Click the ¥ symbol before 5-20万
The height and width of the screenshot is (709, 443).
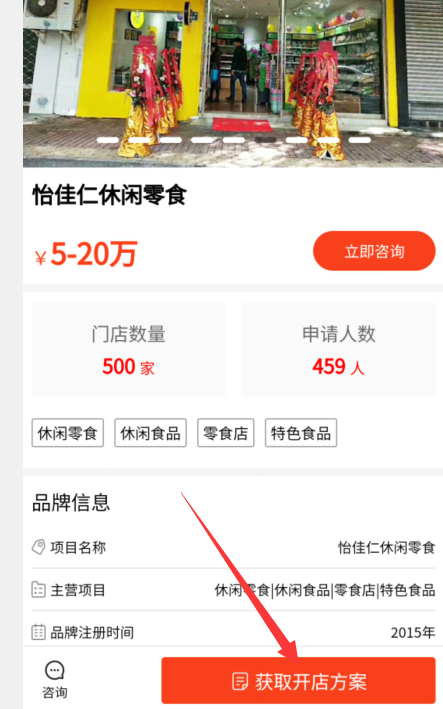coord(41,258)
